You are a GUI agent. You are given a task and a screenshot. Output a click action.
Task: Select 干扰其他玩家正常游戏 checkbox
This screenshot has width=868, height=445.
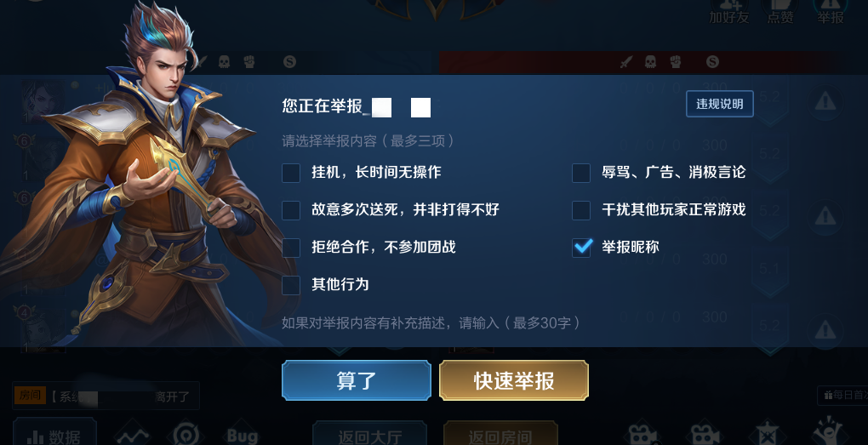(581, 210)
